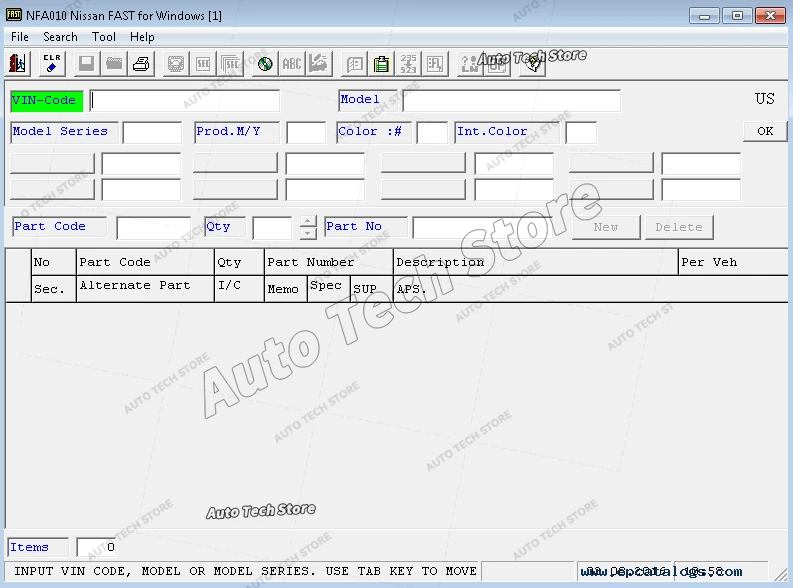Screen dimensions: 793x588
Task: Click the green VIN-Code label
Action: [46, 101]
